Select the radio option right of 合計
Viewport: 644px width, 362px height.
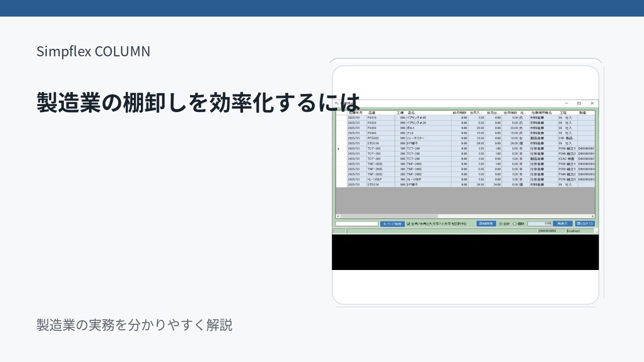[x=515, y=224]
